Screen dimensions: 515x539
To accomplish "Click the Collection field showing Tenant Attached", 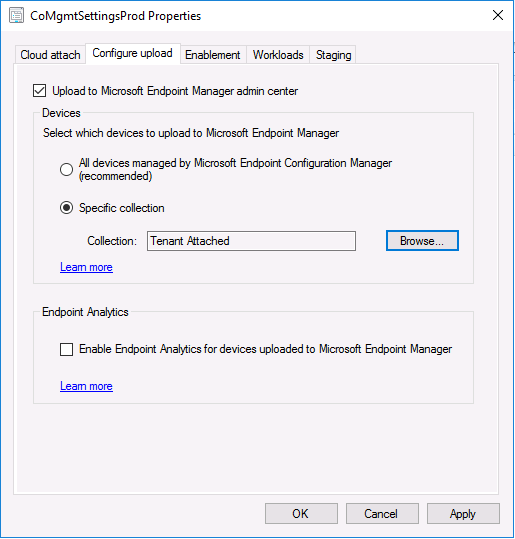I will coord(251,241).
